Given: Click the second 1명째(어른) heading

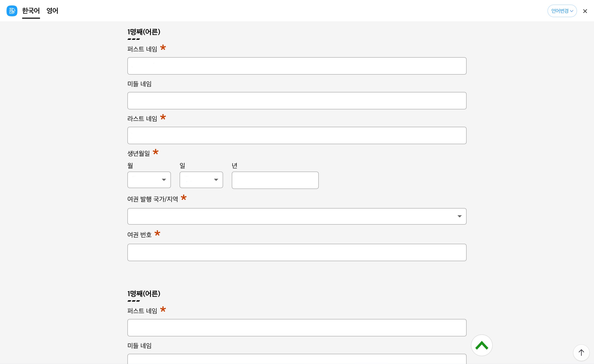Looking at the screenshot, I should tap(144, 294).
